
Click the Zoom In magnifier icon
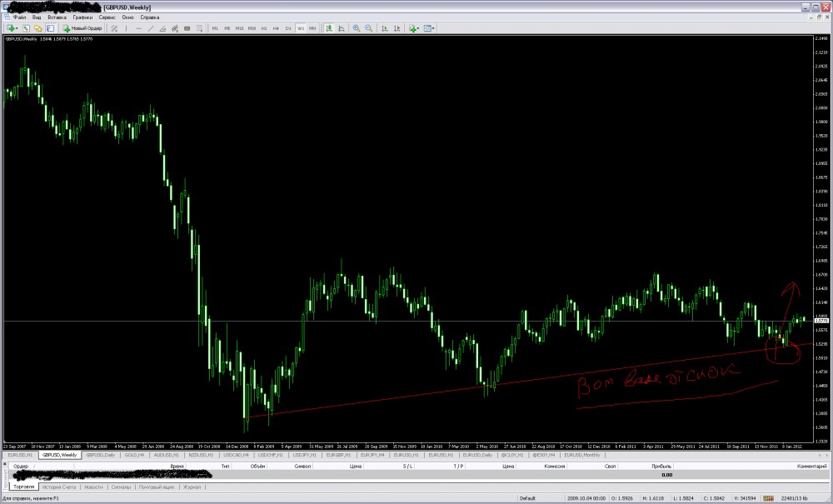[356, 28]
